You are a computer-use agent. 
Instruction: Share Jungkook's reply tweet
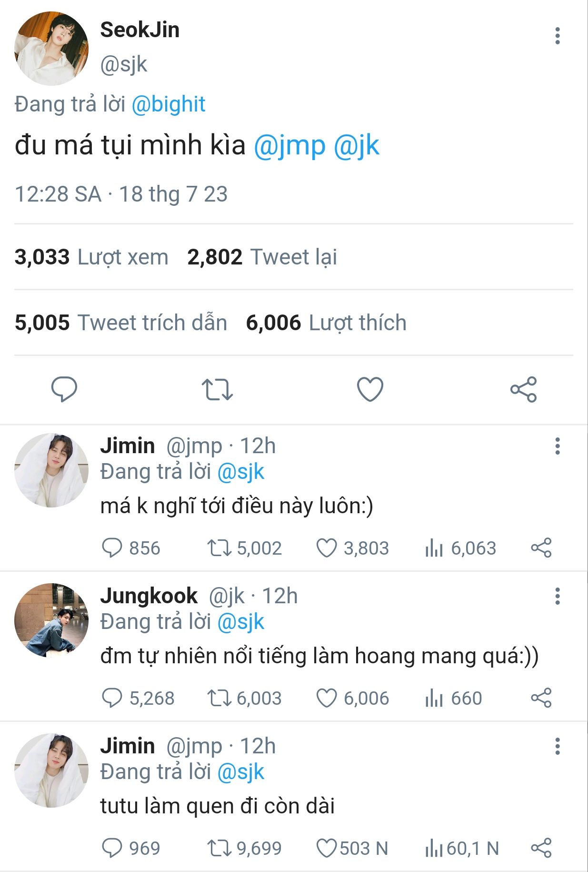click(x=541, y=698)
